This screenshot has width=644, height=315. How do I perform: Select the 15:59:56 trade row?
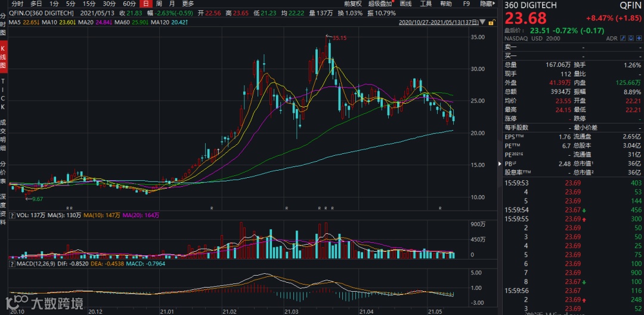(x=573, y=291)
